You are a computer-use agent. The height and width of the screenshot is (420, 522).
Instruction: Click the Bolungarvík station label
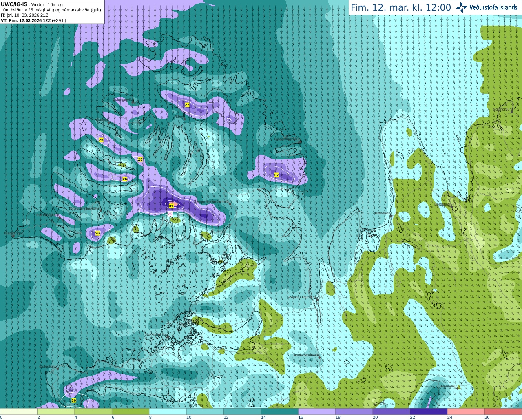coord(123,99)
